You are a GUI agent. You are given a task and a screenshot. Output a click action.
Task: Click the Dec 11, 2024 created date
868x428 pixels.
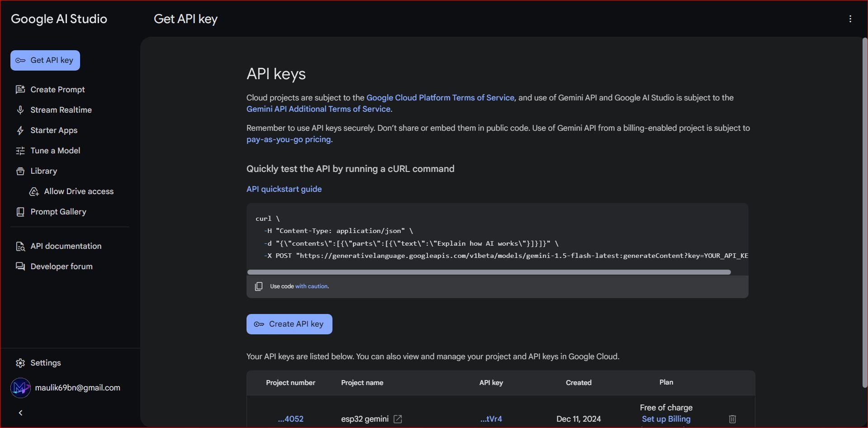579,419
